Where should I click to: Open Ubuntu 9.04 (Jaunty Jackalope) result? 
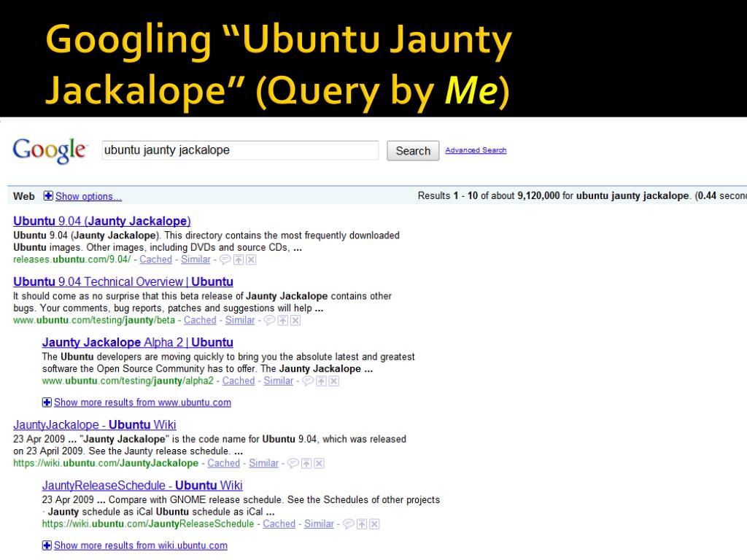[x=102, y=221]
